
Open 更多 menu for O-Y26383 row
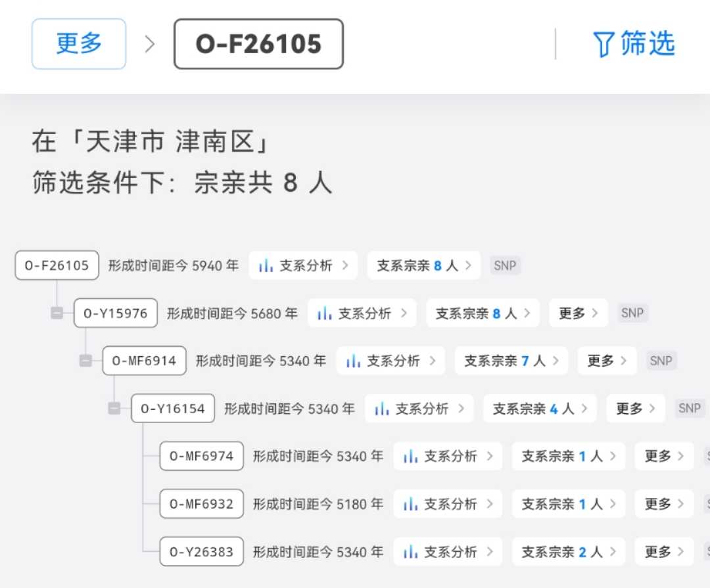tap(664, 552)
